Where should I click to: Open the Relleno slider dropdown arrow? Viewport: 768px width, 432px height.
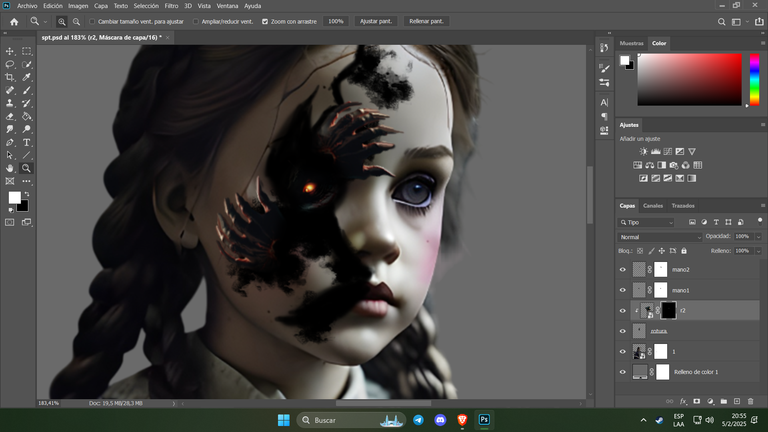[x=758, y=251]
